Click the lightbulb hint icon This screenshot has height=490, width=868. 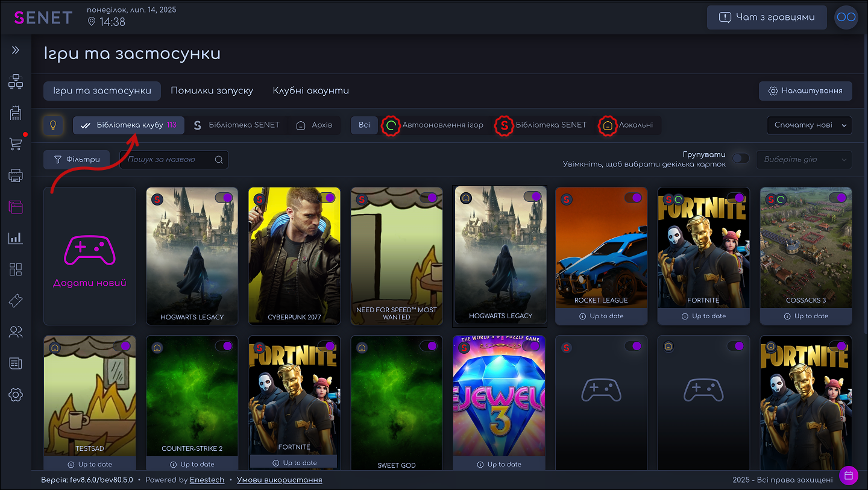[x=53, y=125]
